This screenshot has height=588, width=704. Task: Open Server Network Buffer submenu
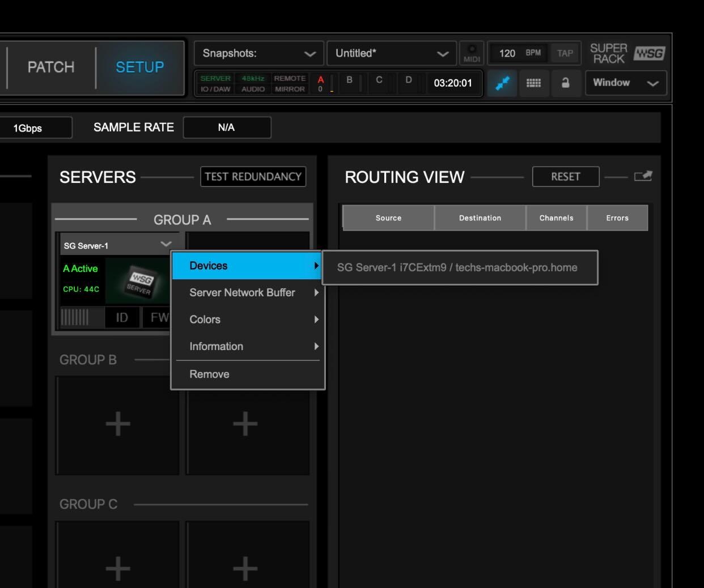click(x=248, y=292)
